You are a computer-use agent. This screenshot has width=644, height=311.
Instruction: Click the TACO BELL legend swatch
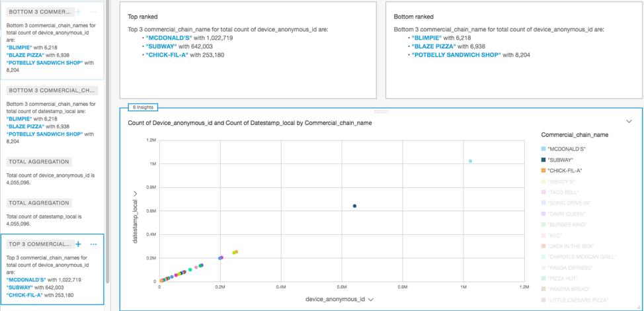click(x=543, y=193)
